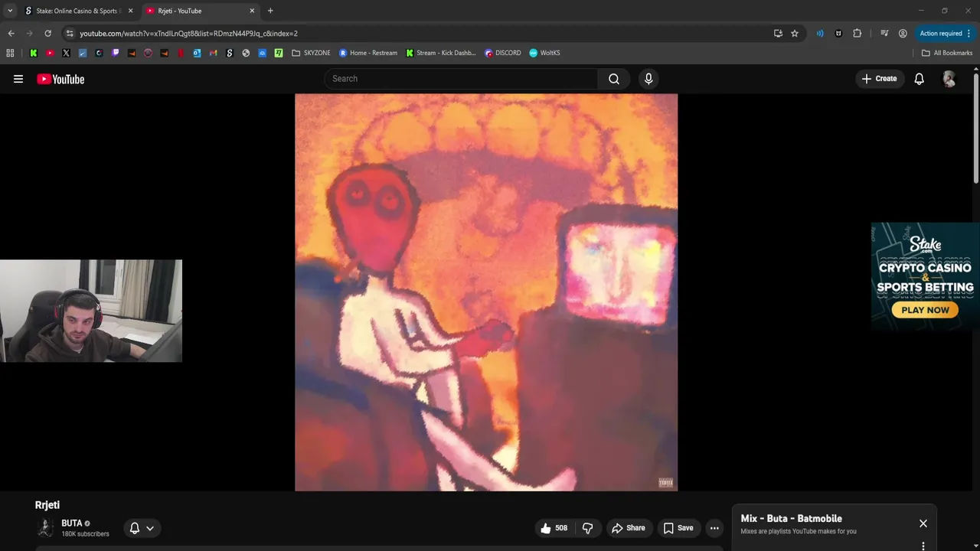Click the 180K subscribers text
This screenshot has height=551, width=980.
85,534
